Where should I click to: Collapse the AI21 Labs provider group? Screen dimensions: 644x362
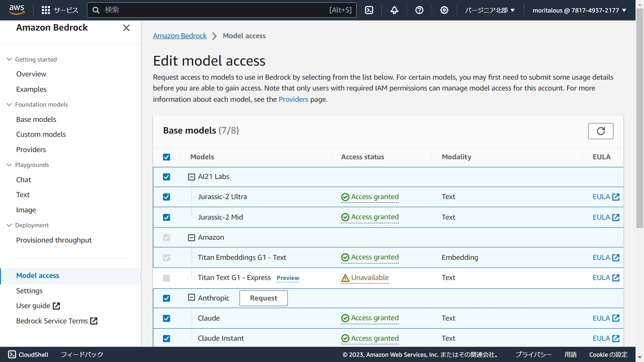pos(192,177)
